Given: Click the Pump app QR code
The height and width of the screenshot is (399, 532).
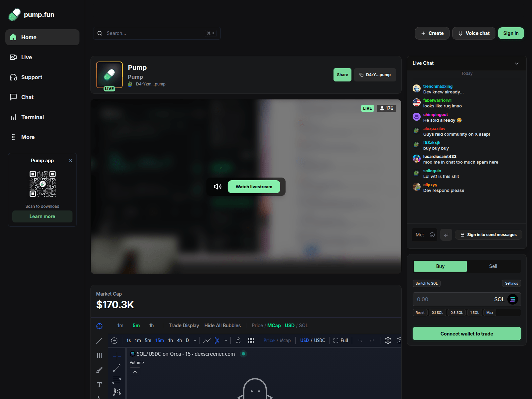Looking at the screenshot, I should [x=43, y=184].
